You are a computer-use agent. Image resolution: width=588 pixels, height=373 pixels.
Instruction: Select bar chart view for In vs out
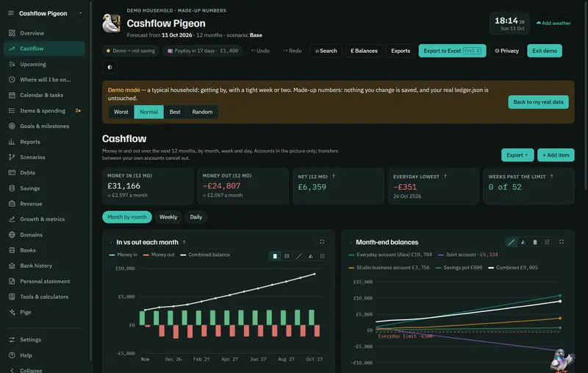(275, 256)
